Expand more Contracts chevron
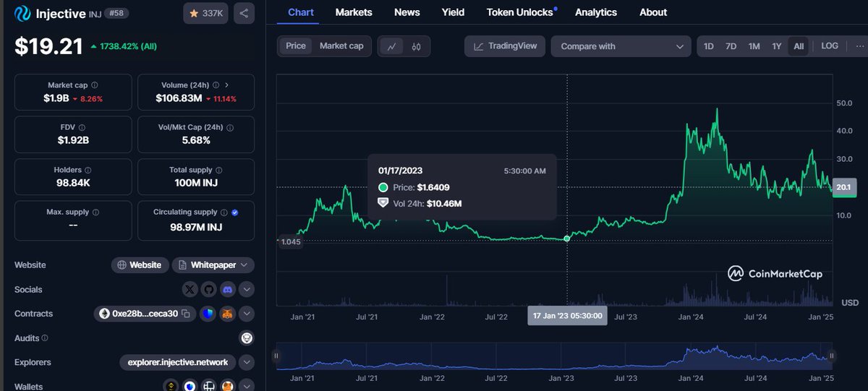 (247, 314)
